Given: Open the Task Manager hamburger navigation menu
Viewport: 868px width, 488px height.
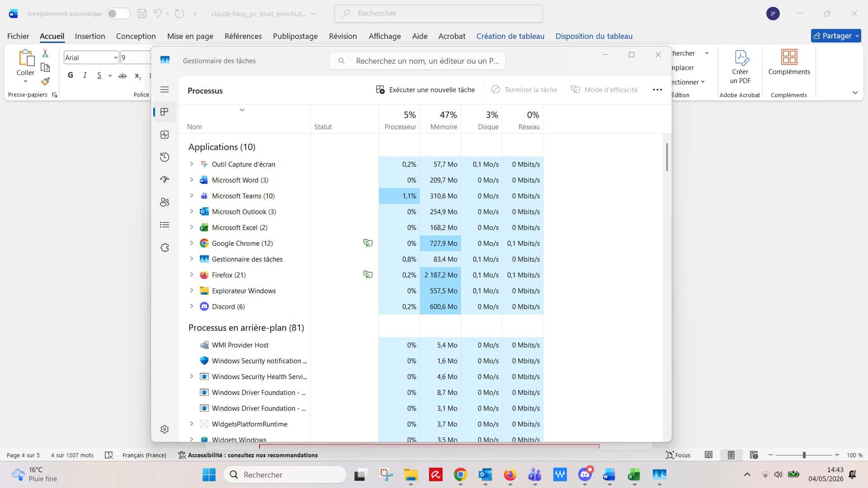Looking at the screenshot, I should [x=165, y=89].
